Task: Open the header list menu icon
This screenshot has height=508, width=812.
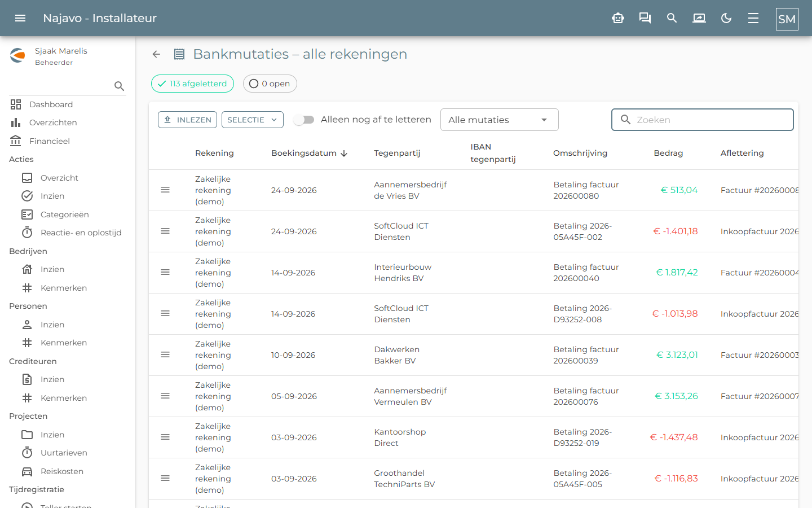Action: coord(753,18)
